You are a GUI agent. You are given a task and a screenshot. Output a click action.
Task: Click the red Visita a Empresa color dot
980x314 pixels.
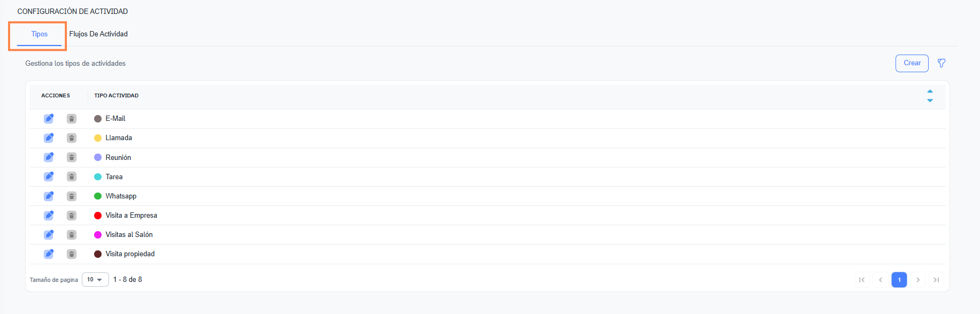pyautogui.click(x=98, y=216)
